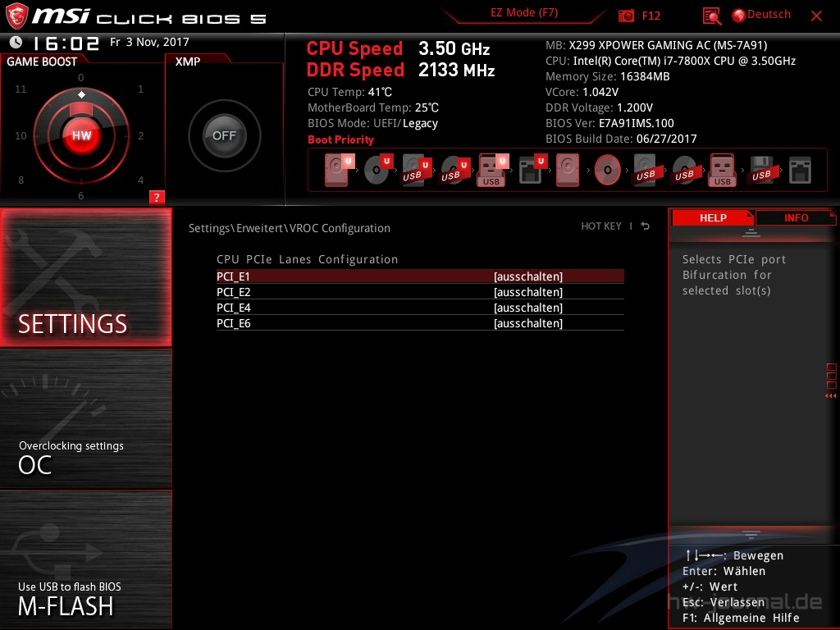Select the legacy USB CD/DVD boot icon
The height and width of the screenshot is (630, 840).
(x=684, y=170)
